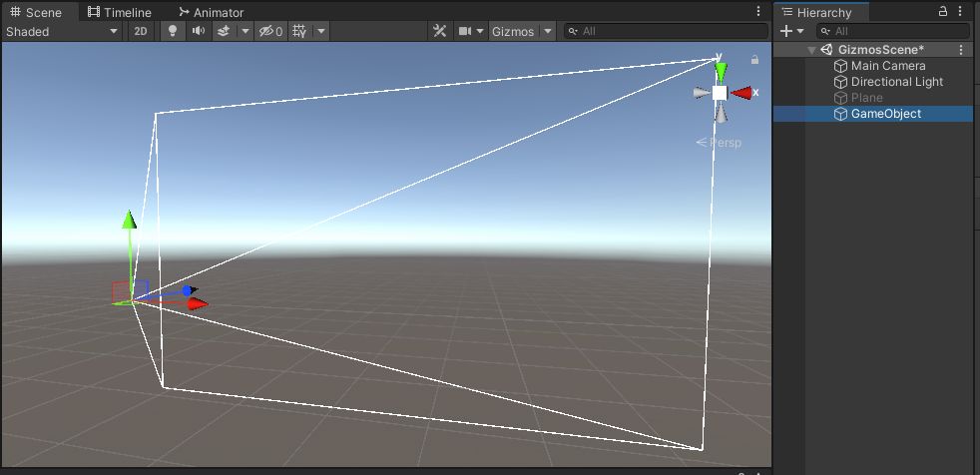Toggle scene effects layers icon

(224, 31)
